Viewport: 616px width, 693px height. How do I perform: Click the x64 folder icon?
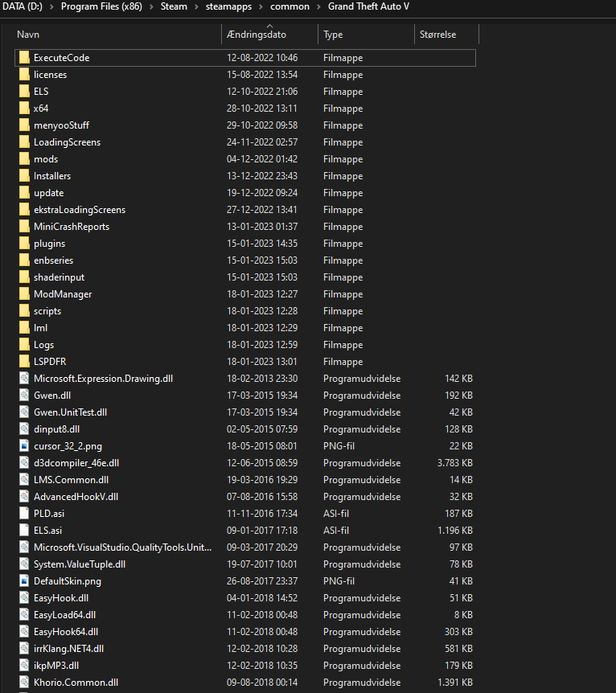24,109
